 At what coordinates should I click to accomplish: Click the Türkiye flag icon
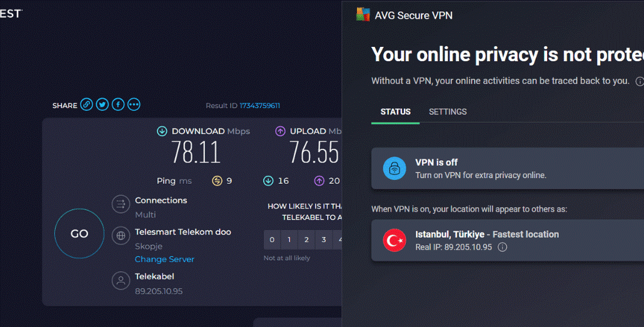pyautogui.click(x=395, y=240)
